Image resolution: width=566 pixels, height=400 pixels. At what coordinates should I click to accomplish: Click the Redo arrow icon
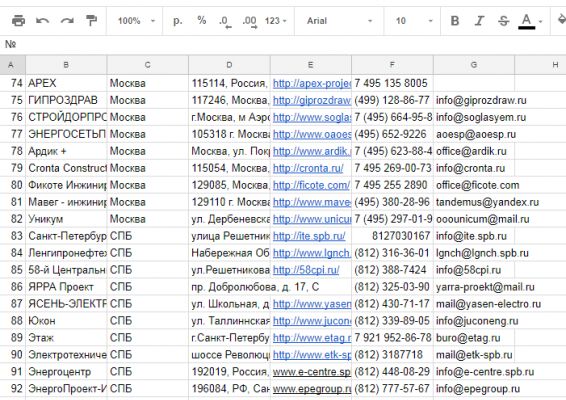(x=67, y=21)
